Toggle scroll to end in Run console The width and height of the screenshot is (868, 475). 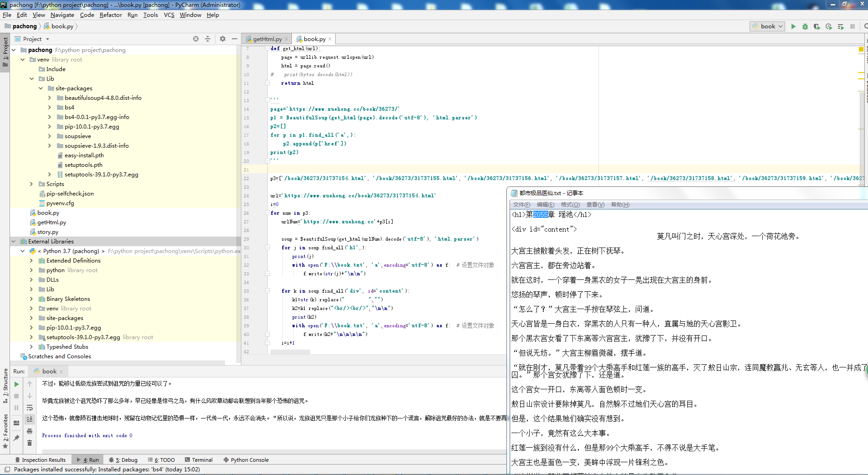tap(30, 419)
